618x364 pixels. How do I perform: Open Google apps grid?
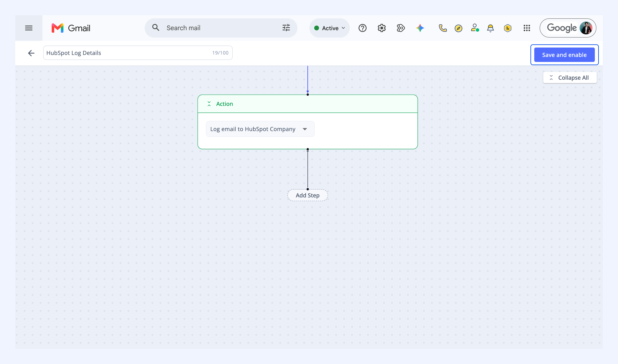pos(527,28)
